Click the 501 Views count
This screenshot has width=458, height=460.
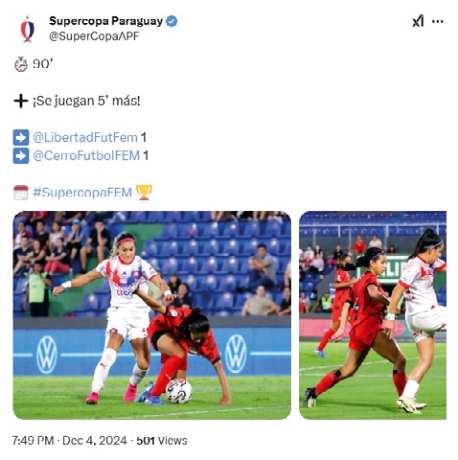(162, 441)
